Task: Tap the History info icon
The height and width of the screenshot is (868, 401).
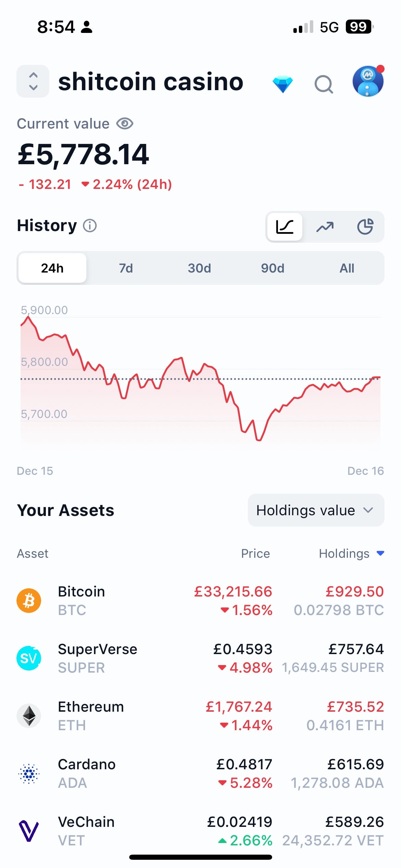Action: click(x=90, y=226)
